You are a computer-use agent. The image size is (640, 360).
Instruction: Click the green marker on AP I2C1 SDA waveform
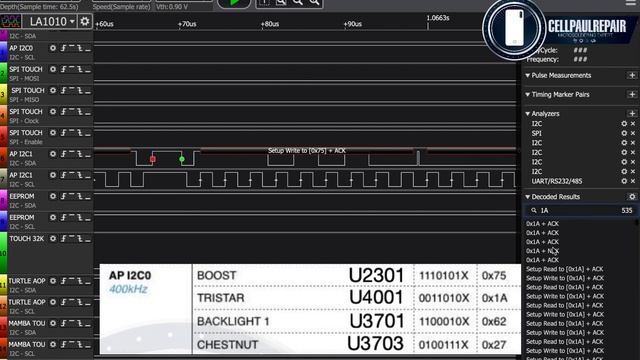pyautogui.click(x=182, y=159)
